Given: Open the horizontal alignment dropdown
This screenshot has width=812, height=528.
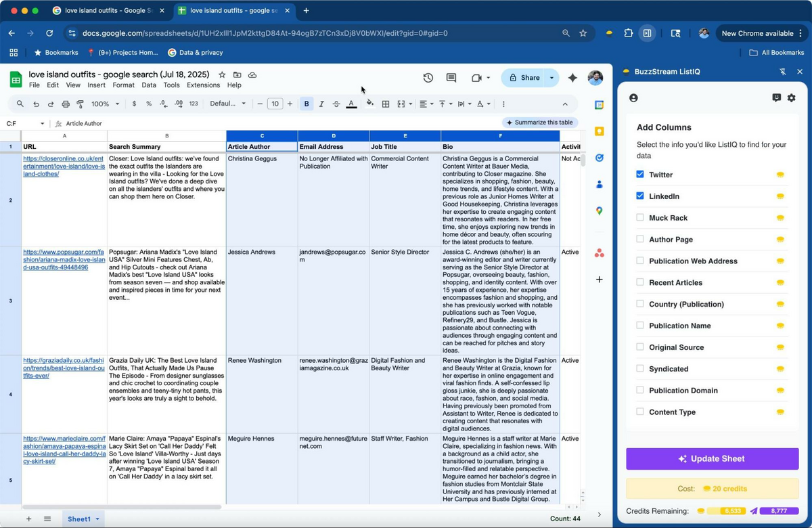Looking at the screenshot, I should [426, 104].
